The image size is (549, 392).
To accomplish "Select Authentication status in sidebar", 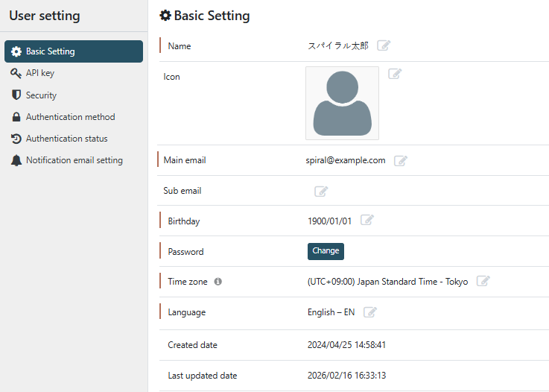I will pyautogui.click(x=66, y=139).
